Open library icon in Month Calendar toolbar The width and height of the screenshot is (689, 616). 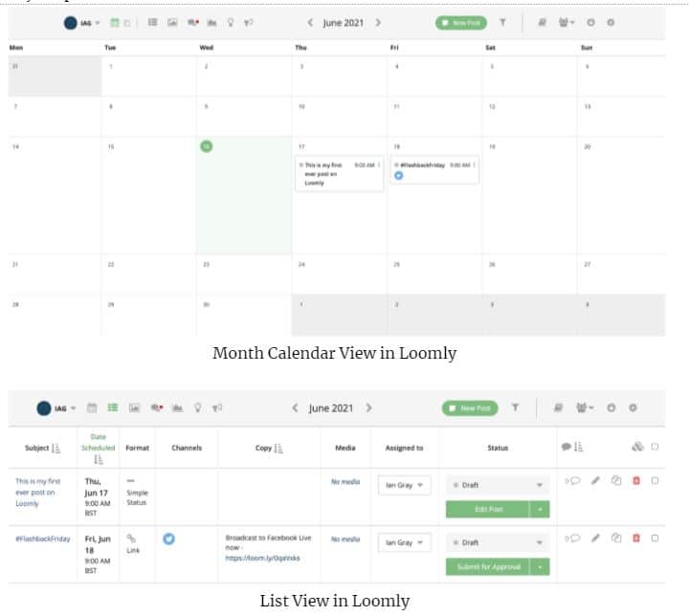543,22
